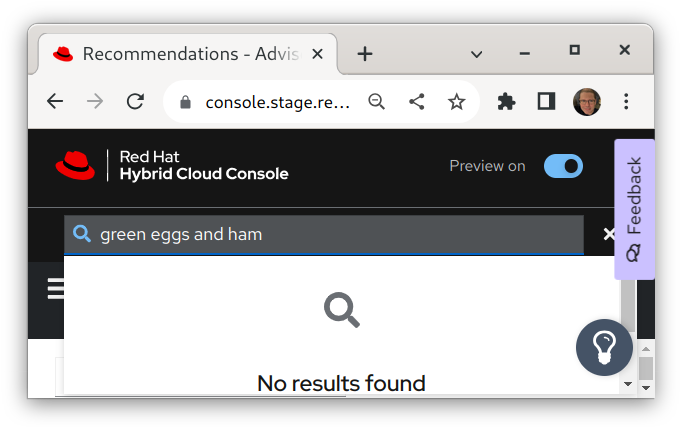The image size is (680, 427).
Task: Share this page using the share icon
Action: 417,101
